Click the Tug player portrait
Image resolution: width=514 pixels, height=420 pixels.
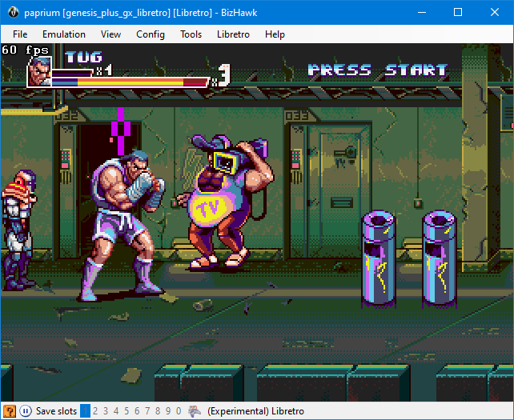click(x=39, y=72)
